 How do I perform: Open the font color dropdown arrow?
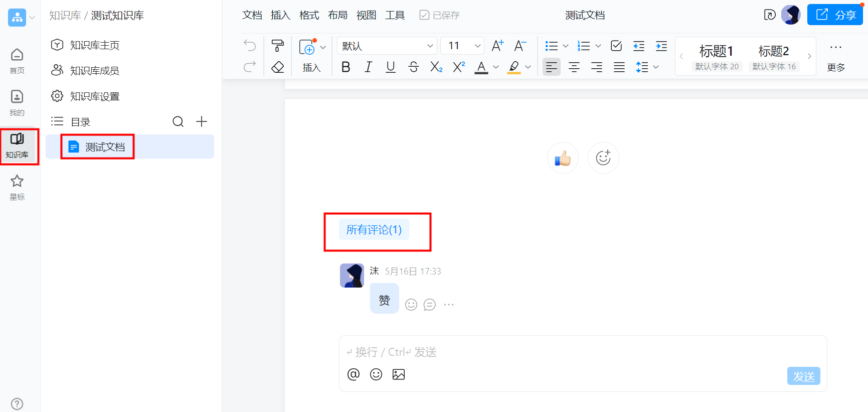click(x=496, y=67)
